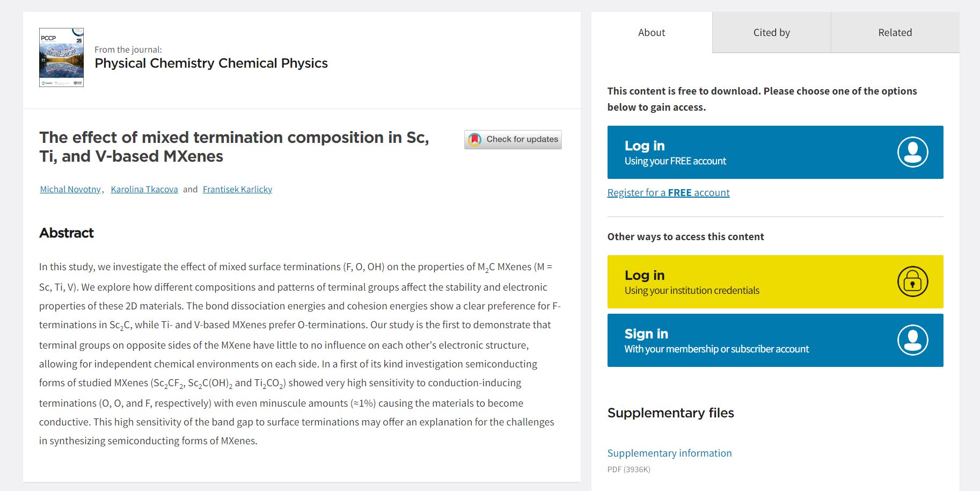Click the padlock icon for institution login
The height and width of the screenshot is (491, 980).
click(x=912, y=281)
